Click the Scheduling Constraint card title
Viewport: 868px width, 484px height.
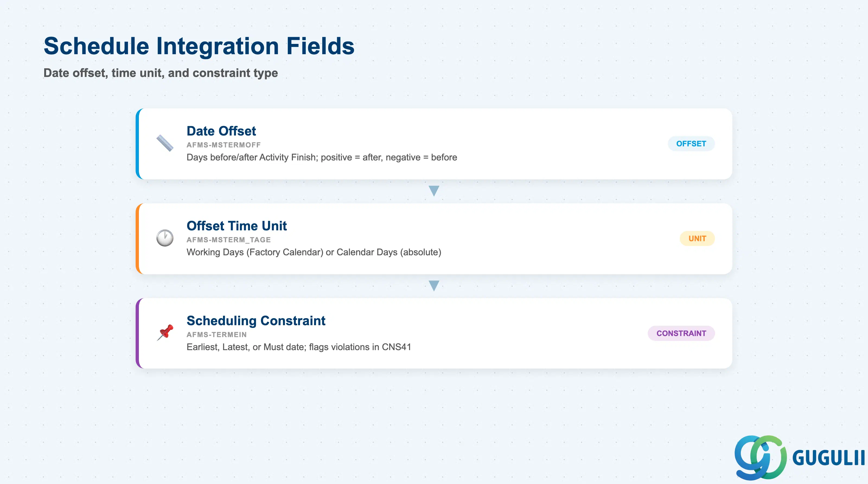point(256,321)
